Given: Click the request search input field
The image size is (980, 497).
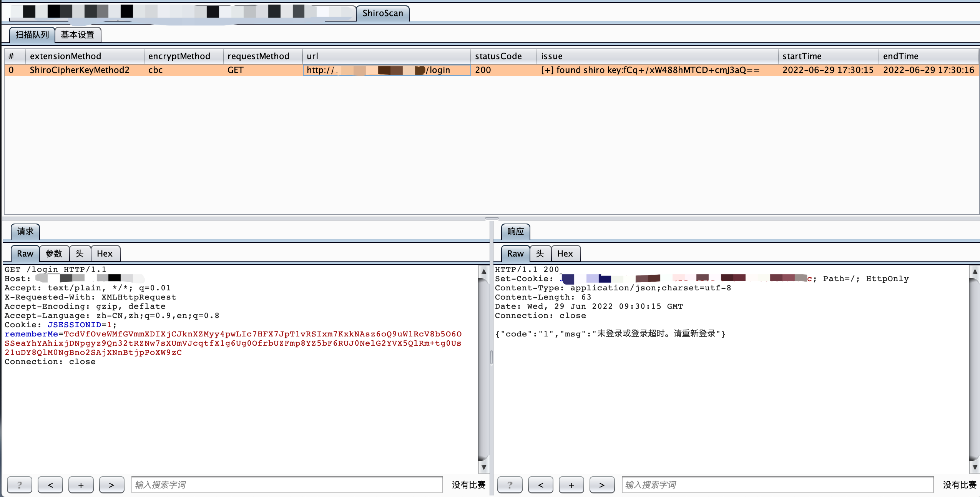Looking at the screenshot, I should pos(287,485).
